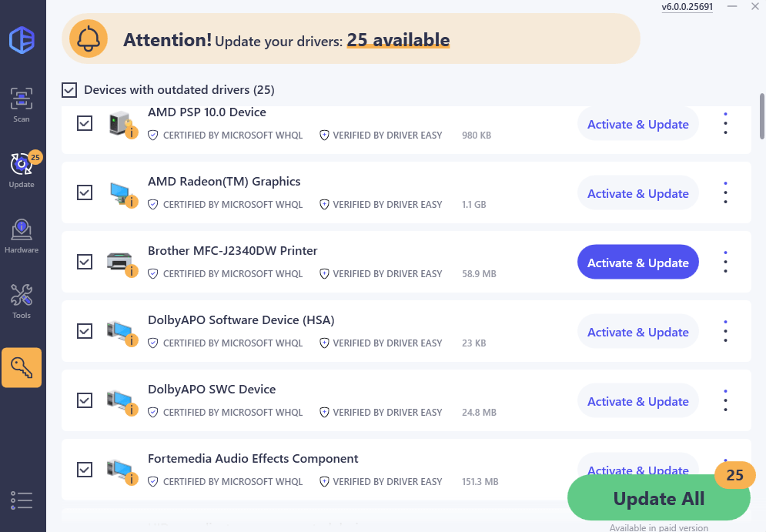Open more options for AMD PSP 10.0 Device
The height and width of the screenshot is (532, 766).
(x=725, y=123)
